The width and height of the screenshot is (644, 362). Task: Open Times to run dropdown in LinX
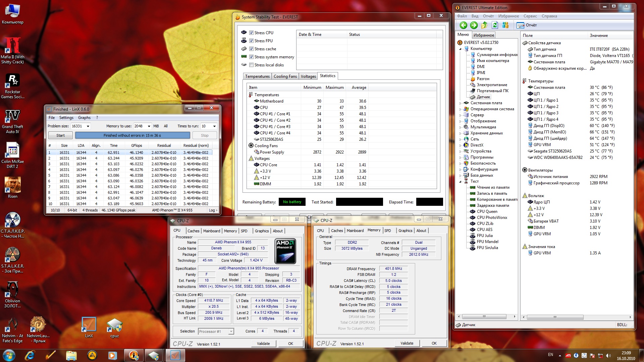pyautogui.click(x=214, y=126)
